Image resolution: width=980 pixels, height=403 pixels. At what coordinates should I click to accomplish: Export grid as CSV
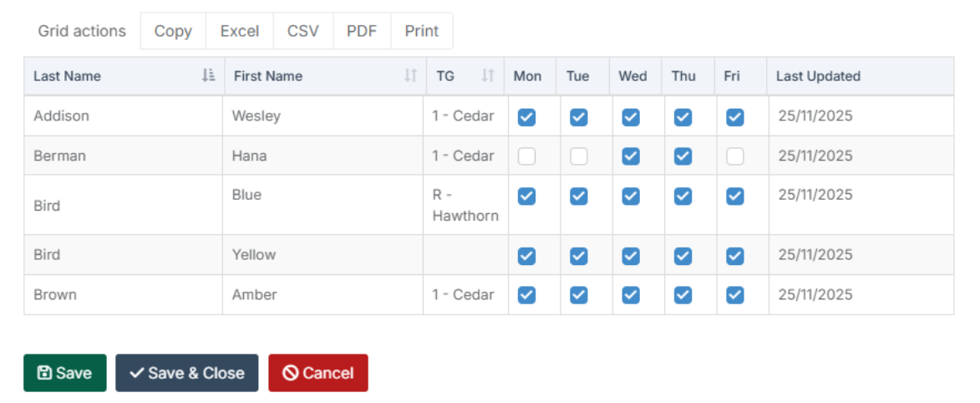point(302,31)
